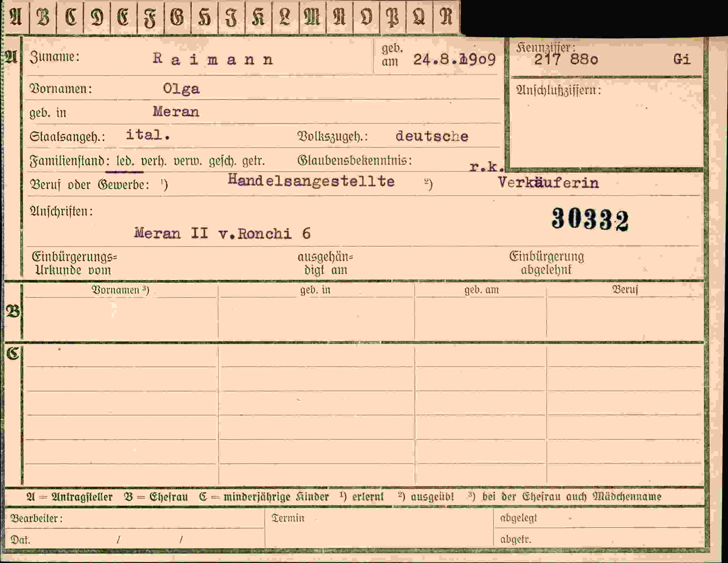Screen dimensions: 728x563
Task: Click the 'Anschriften:' label
Action: tap(61, 212)
